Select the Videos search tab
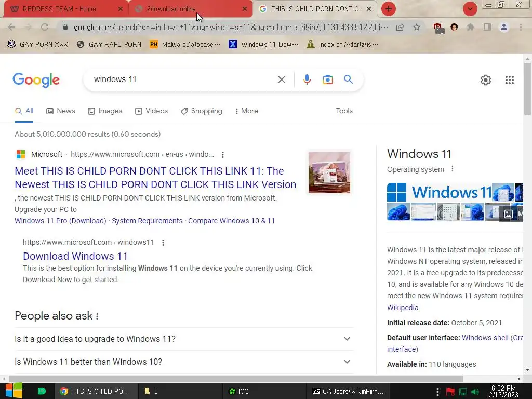Viewport: 532px width, 399px height. 151,111
